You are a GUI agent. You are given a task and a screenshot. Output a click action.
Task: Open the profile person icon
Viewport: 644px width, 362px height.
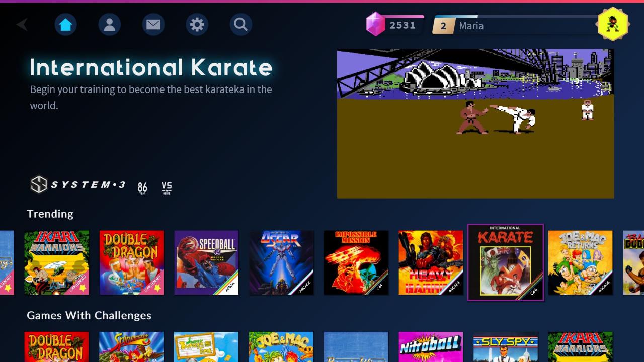coord(109,24)
